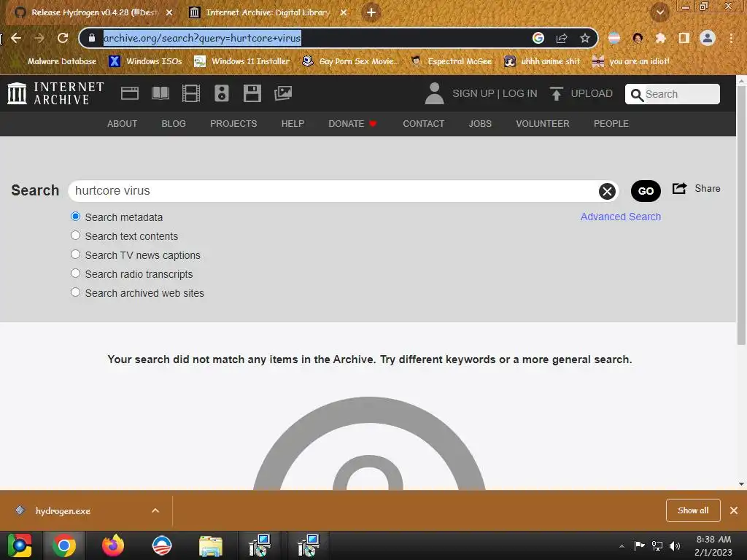The height and width of the screenshot is (560, 747).
Task: Reload the page with the refresh icon
Action: tap(63, 38)
